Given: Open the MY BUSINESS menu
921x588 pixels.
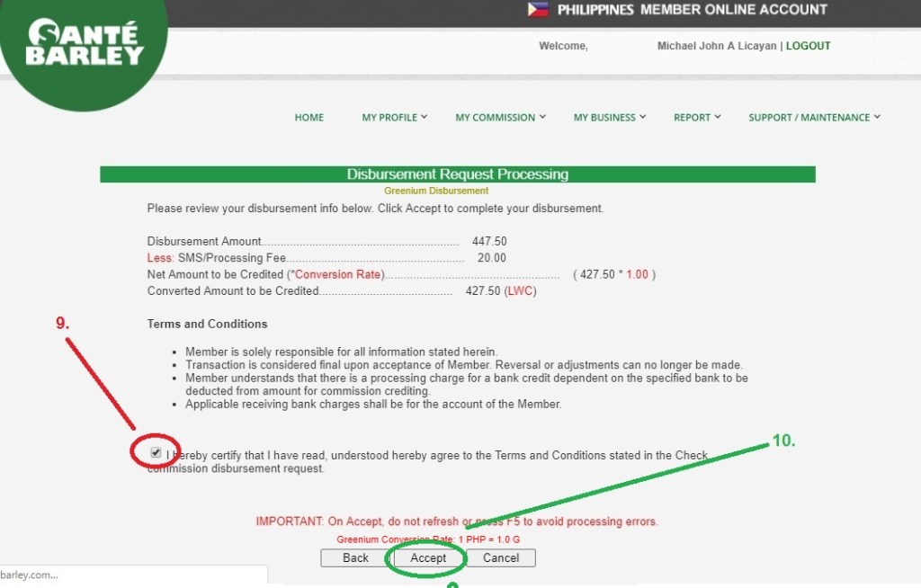Looking at the screenshot, I should click(x=609, y=117).
